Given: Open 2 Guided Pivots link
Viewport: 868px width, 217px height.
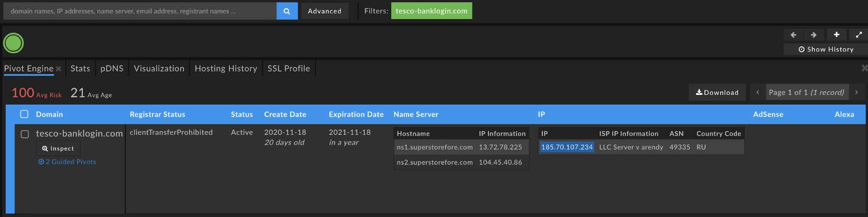Looking at the screenshot, I should pos(67,161).
